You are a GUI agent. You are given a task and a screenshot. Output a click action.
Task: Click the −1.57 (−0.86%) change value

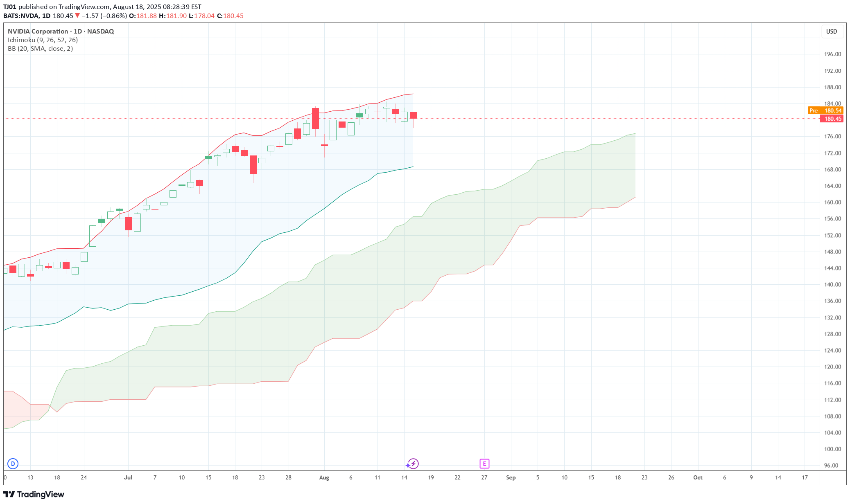[x=104, y=16]
